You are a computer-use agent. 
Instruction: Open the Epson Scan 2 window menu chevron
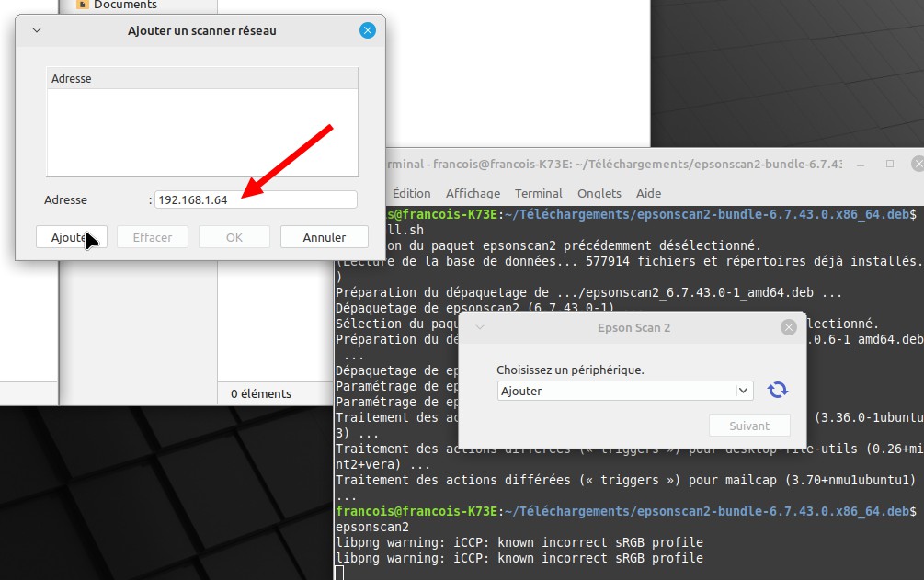tap(480, 327)
